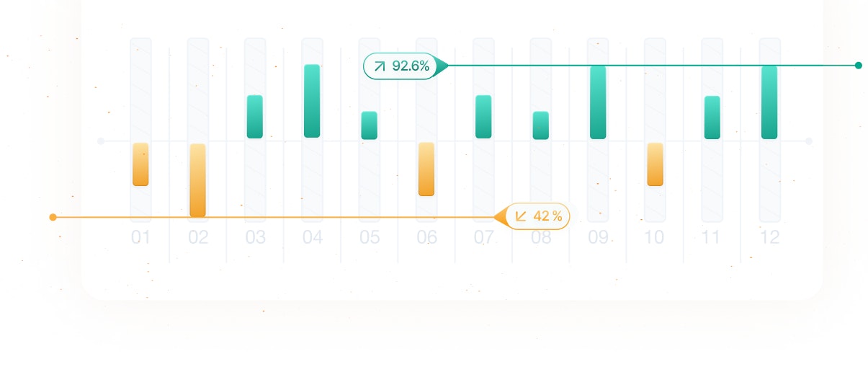Click the orange endpoint dot of the line
The width and height of the screenshot is (868, 385).
53,217
